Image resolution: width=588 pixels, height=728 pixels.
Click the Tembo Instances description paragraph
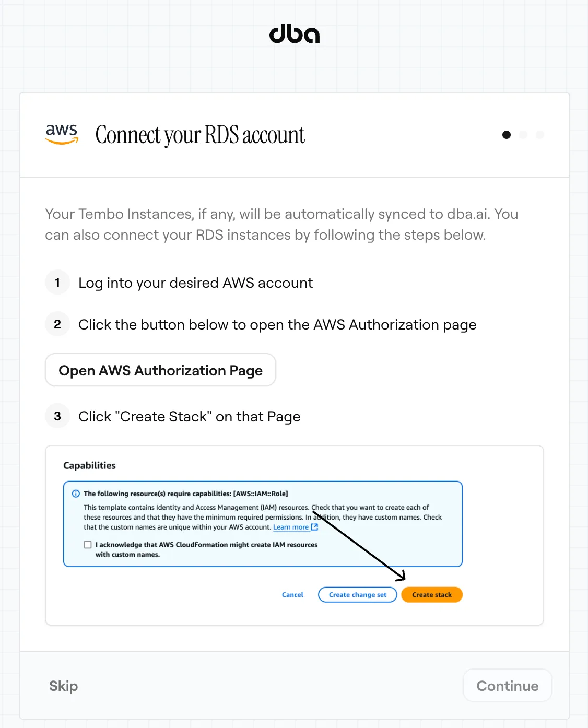[281, 225]
